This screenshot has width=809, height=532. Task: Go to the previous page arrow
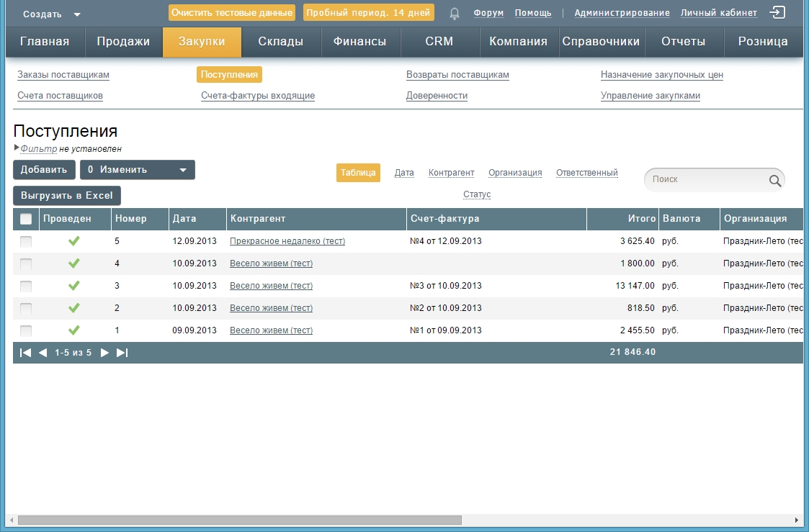click(43, 353)
